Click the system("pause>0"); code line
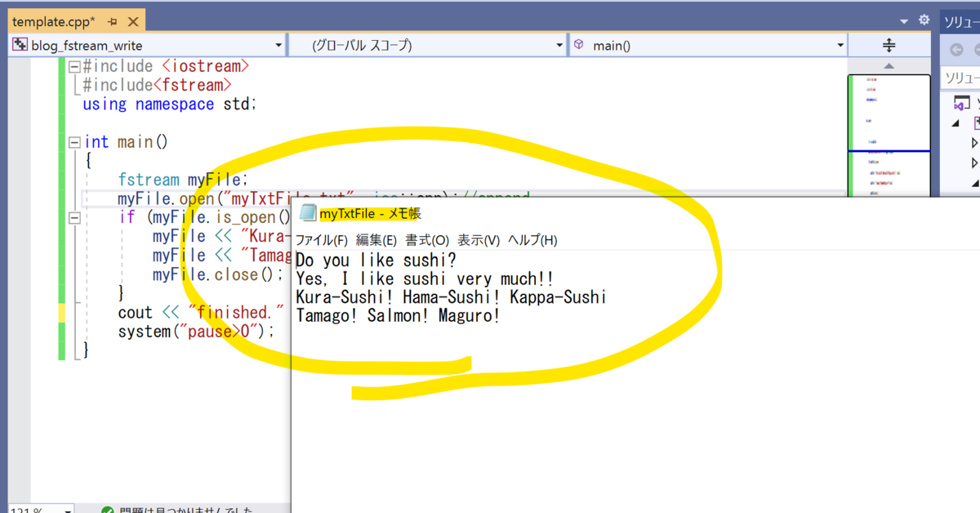The height and width of the screenshot is (513, 980). [196, 331]
